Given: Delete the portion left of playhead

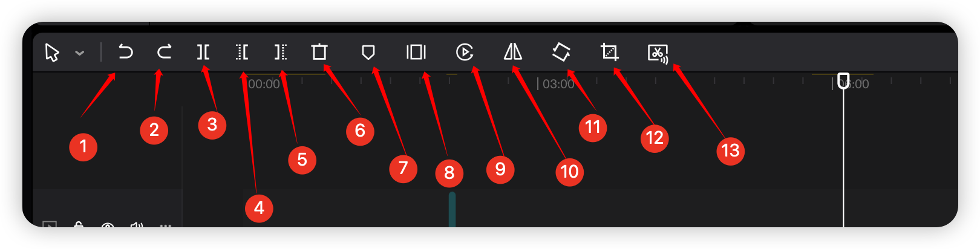Looking at the screenshot, I should 242,52.
